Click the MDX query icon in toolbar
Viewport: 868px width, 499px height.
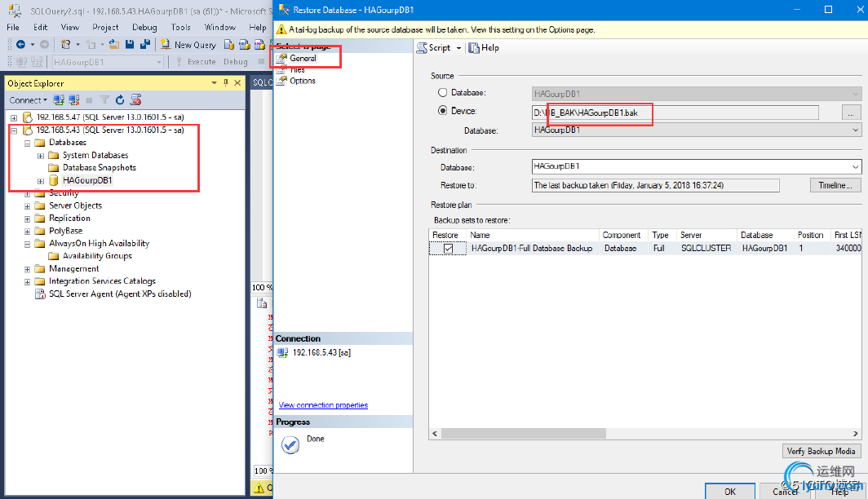pos(244,45)
